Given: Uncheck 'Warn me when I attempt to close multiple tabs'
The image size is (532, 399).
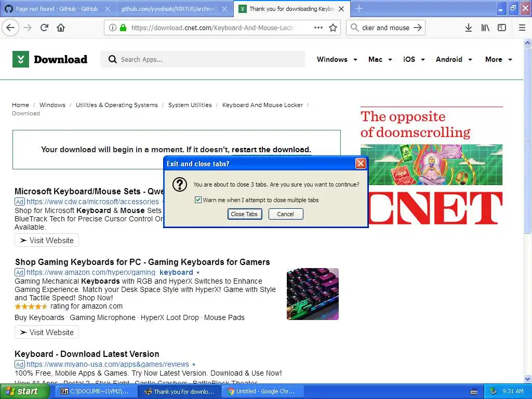Looking at the screenshot, I should tap(198, 200).
